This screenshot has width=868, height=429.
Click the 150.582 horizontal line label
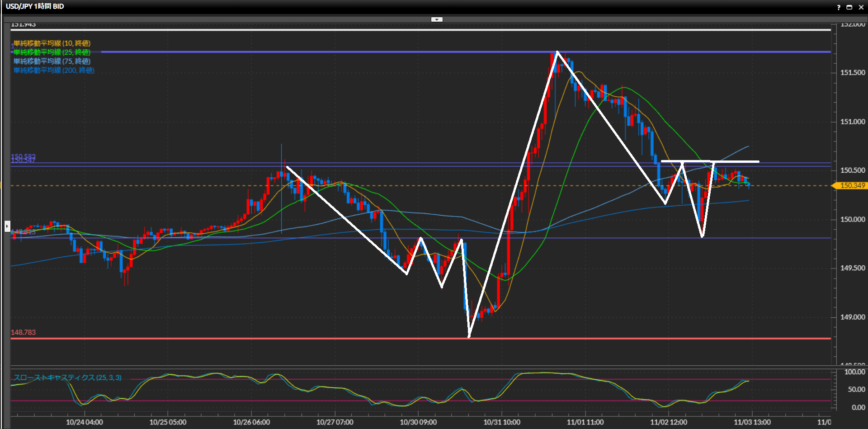pos(23,156)
